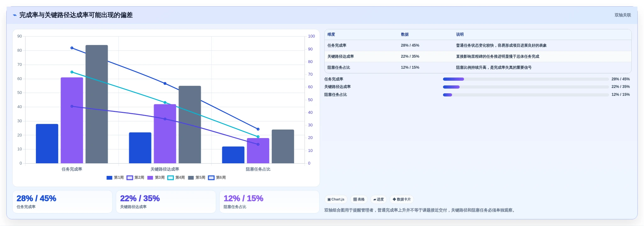This screenshot has height=226, width=644.
Task: Click the 22% / 35% data card
Action: [x=166, y=202]
